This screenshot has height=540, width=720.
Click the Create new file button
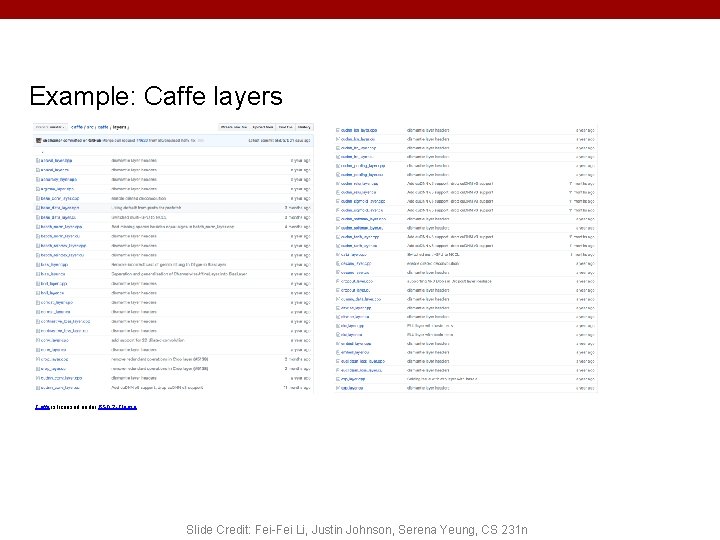pyautogui.click(x=234, y=127)
